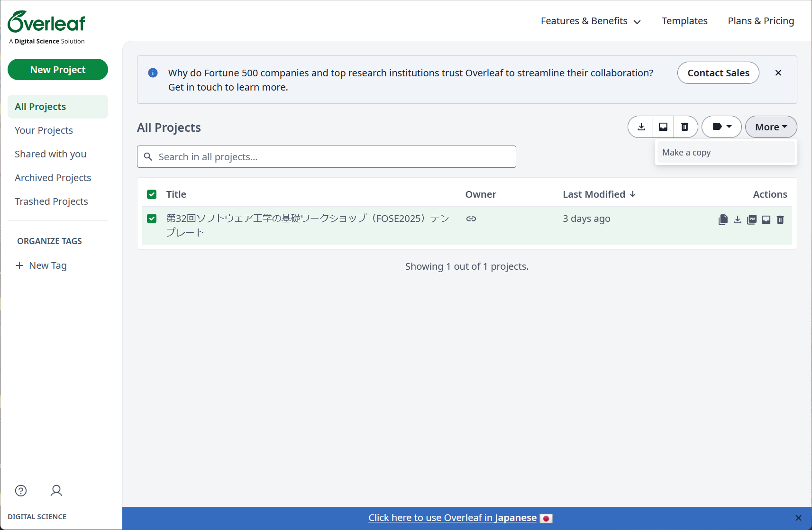812x530 pixels.
Task: Click the Overleaf logo
Action: click(x=46, y=22)
